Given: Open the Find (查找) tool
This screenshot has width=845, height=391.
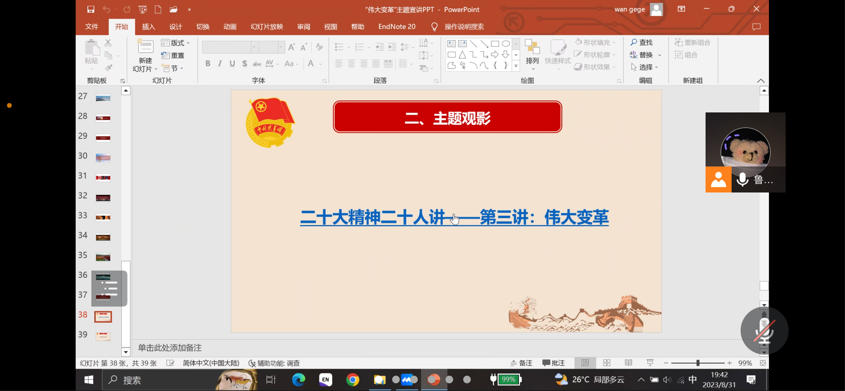Looking at the screenshot, I should click(x=641, y=43).
